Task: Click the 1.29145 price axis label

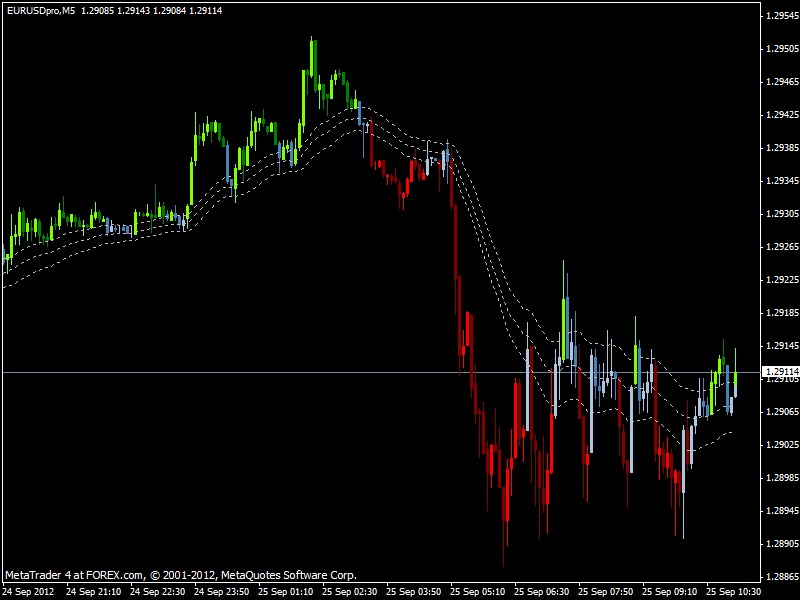Action: [x=782, y=346]
